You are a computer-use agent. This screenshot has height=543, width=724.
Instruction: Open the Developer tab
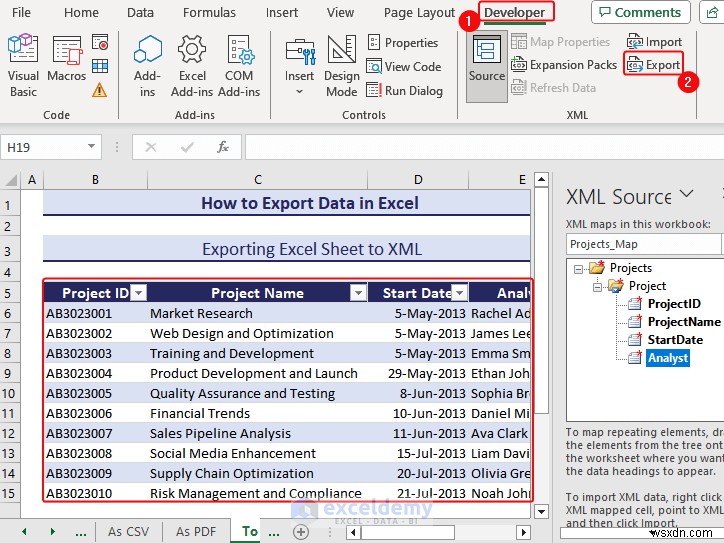tap(514, 12)
